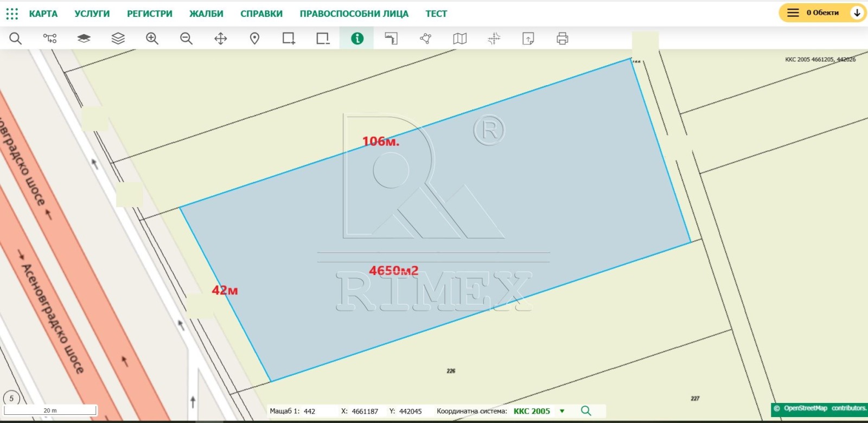Open the apps grid menu
The height and width of the screenshot is (423, 868).
(x=12, y=14)
